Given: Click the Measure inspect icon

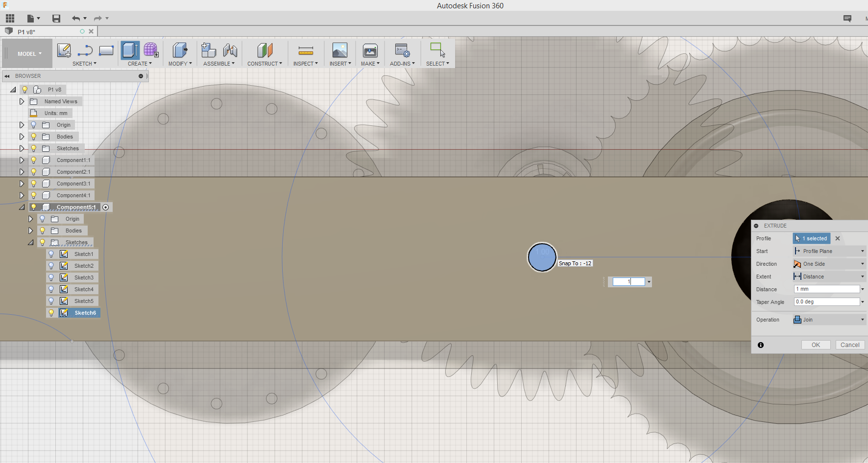Looking at the screenshot, I should tap(306, 50).
